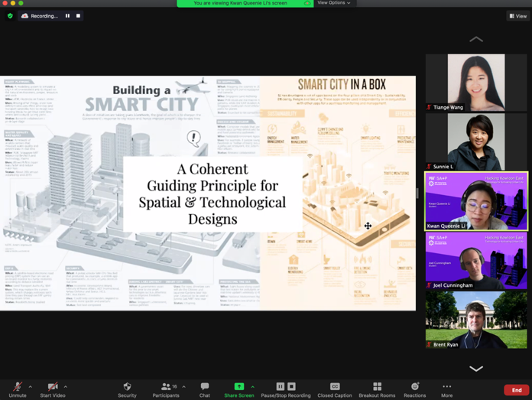Expand the View Options dropdown
This screenshot has height=400, width=532.
pos(334,3)
